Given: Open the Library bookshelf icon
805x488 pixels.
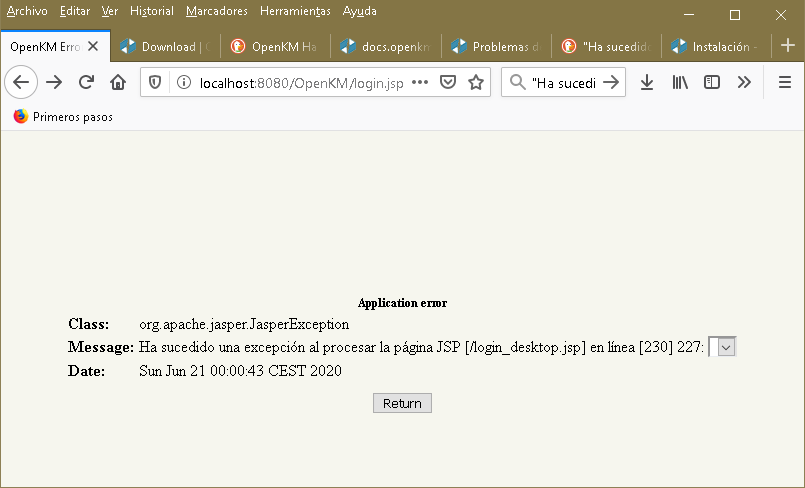Looking at the screenshot, I should click(x=680, y=82).
